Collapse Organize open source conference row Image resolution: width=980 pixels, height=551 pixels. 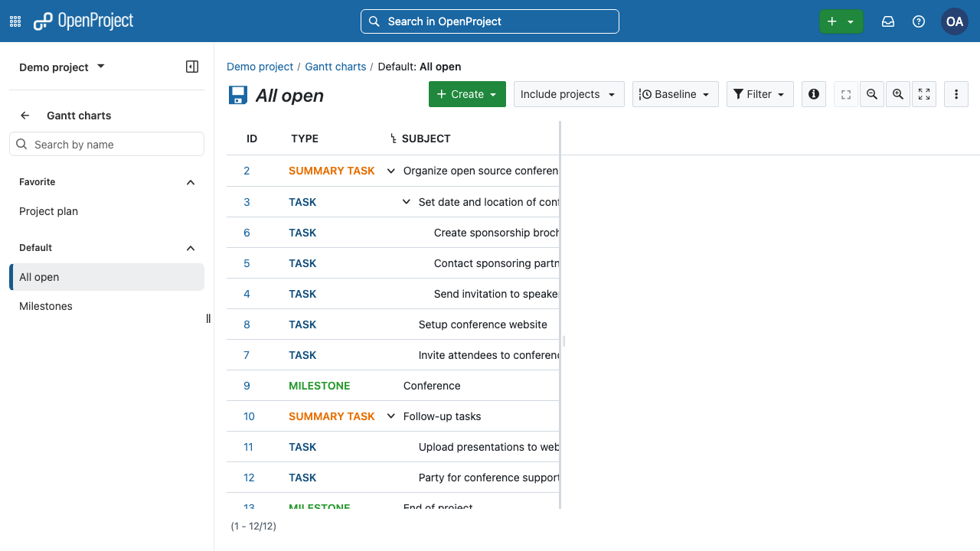point(391,171)
